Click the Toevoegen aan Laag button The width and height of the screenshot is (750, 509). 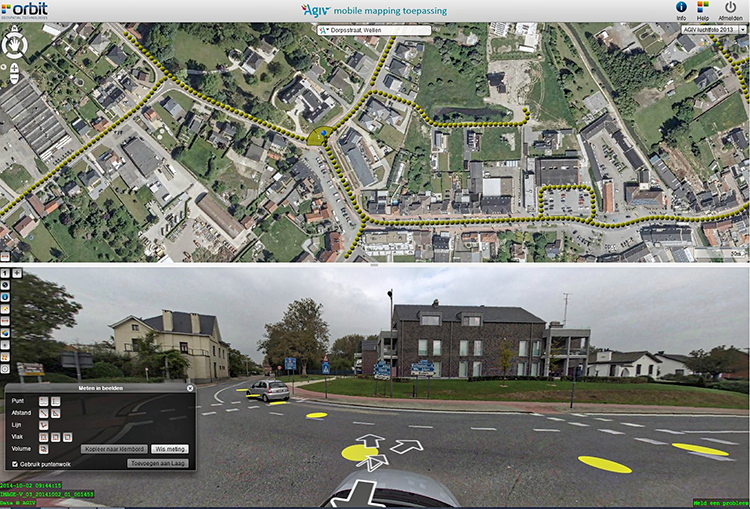tap(159, 464)
